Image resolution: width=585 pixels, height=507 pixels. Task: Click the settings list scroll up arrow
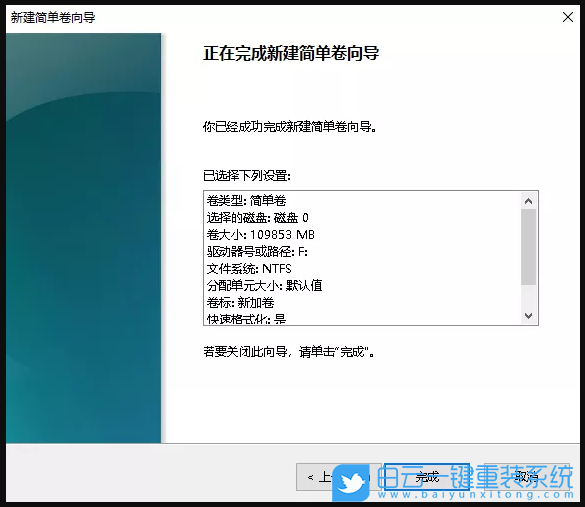tap(528, 201)
